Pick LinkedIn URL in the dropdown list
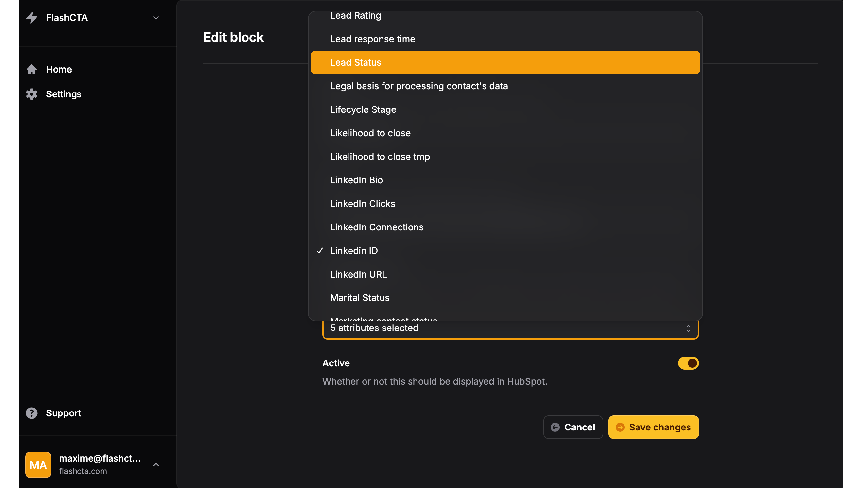This screenshot has width=868, height=488. click(358, 274)
